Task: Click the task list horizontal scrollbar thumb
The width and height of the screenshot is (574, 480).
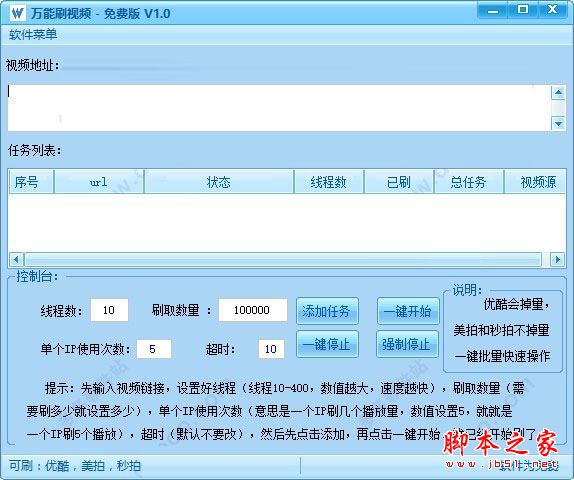Action: pos(283,260)
